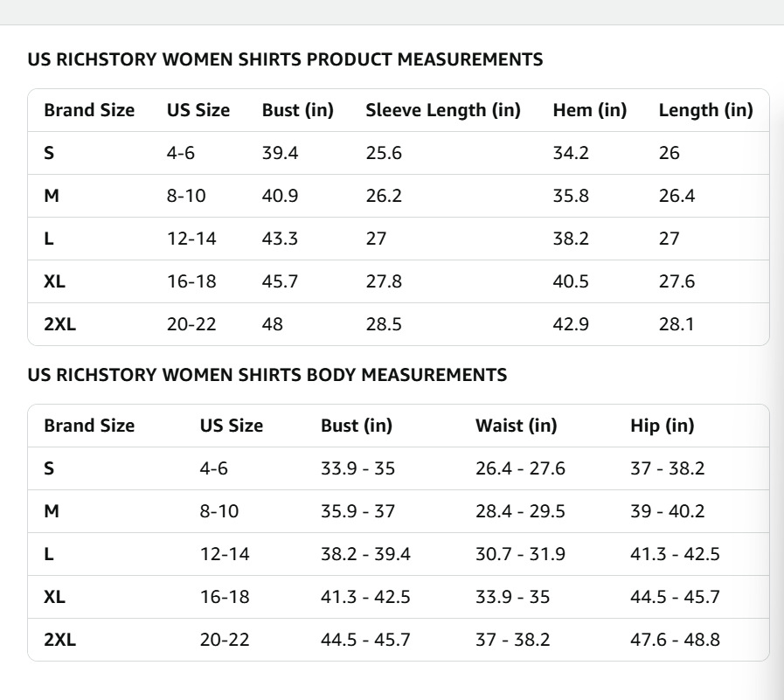Viewport: 784px width, 700px height.
Task: Click the 42.9 hem value cell
Action: click(571, 324)
